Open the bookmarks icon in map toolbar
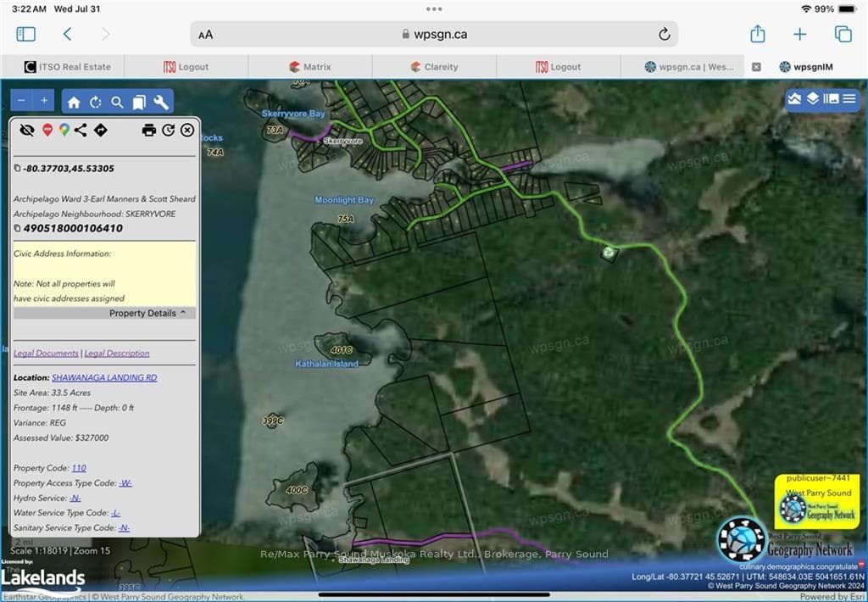 point(139,102)
